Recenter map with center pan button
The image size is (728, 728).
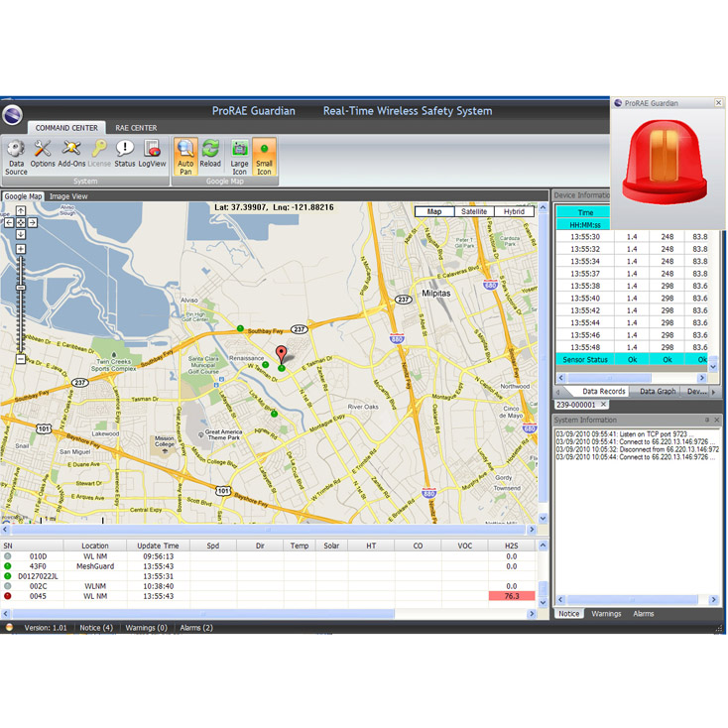click(21, 223)
